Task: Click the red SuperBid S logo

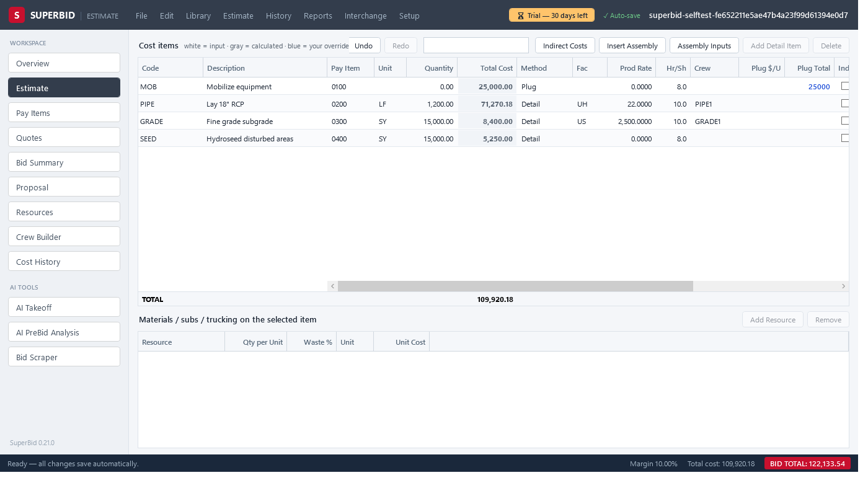Action: [x=17, y=15]
